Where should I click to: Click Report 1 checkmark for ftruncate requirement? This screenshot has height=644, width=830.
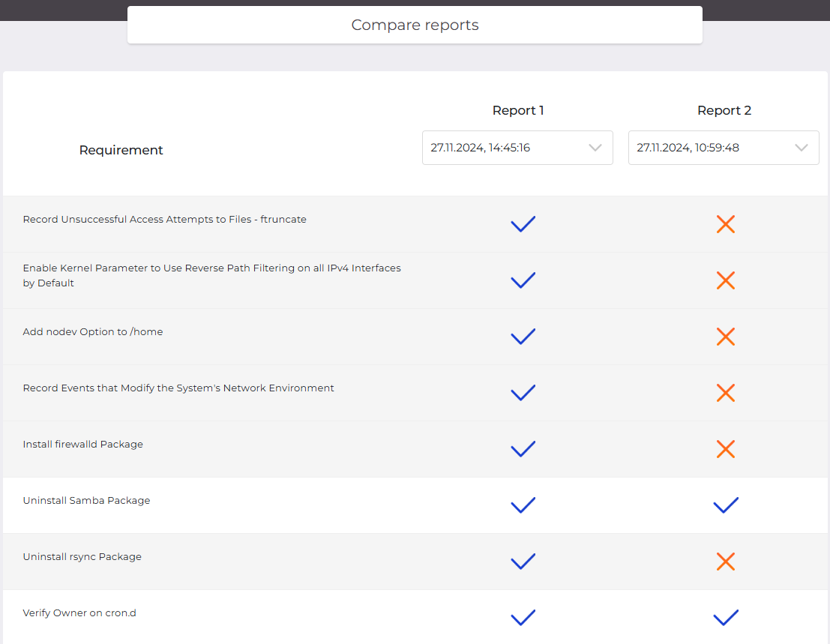coord(523,224)
